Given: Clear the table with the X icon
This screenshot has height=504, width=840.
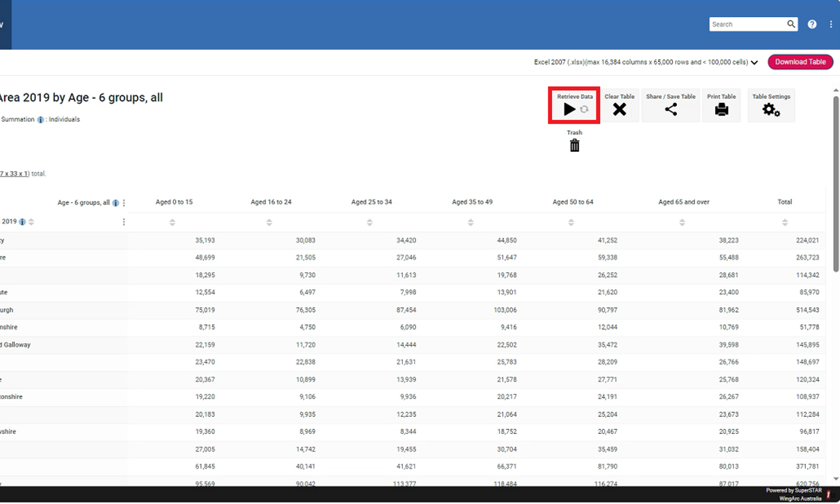Looking at the screenshot, I should coord(619,109).
